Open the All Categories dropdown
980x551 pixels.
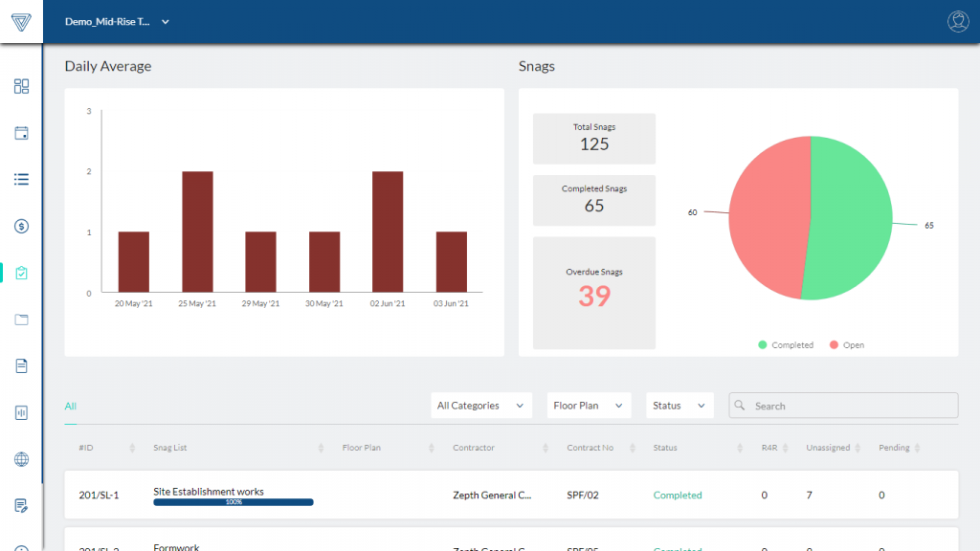tap(481, 406)
